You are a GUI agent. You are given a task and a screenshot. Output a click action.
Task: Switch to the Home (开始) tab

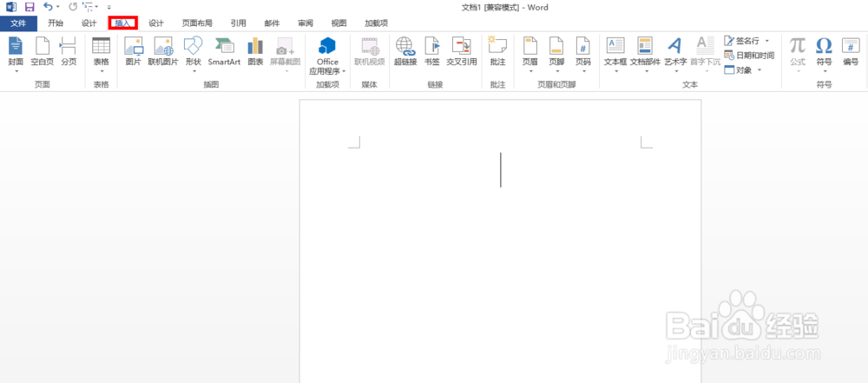56,23
